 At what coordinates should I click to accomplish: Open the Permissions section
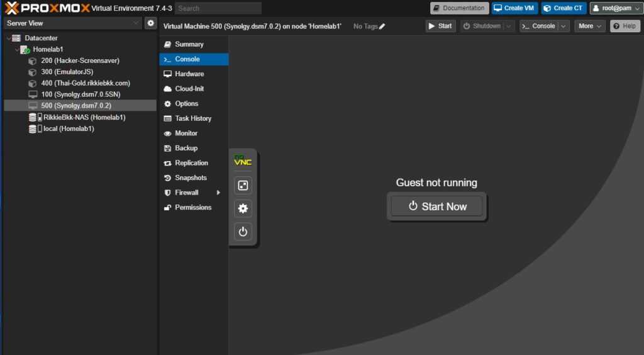(x=194, y=207)
